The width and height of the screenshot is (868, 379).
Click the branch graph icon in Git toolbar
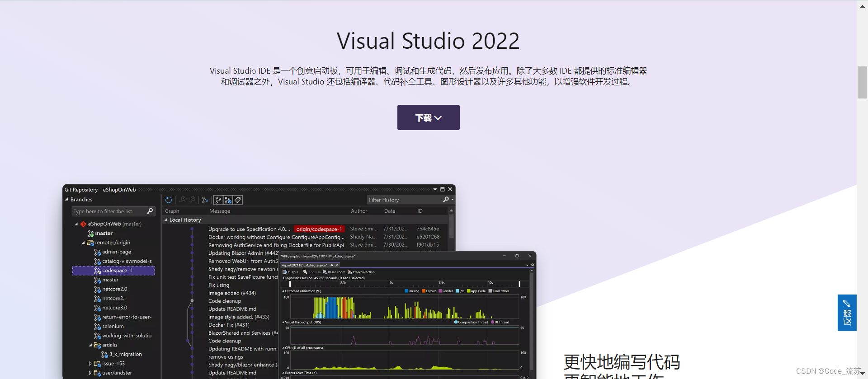[x=205, y=200]
